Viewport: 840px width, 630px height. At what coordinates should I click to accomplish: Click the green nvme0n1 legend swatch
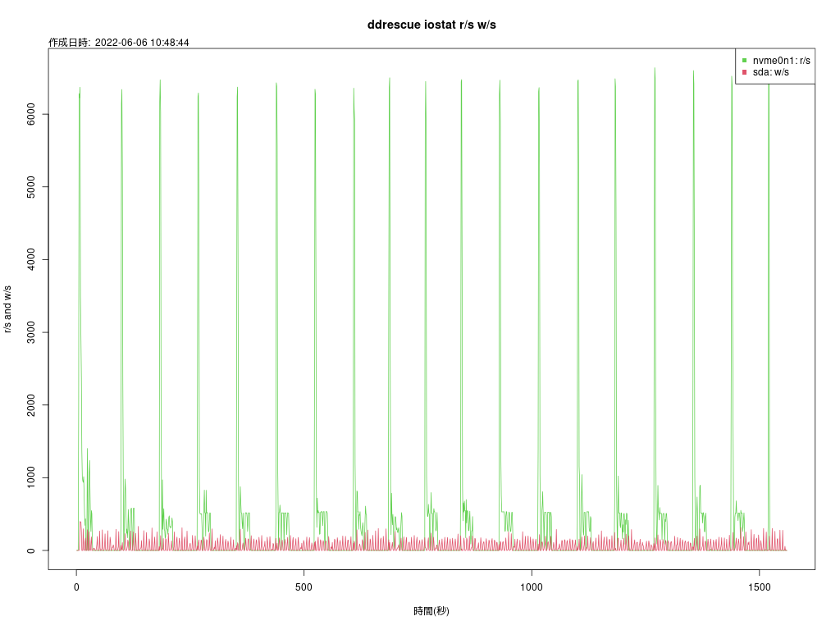pos(744,61)
